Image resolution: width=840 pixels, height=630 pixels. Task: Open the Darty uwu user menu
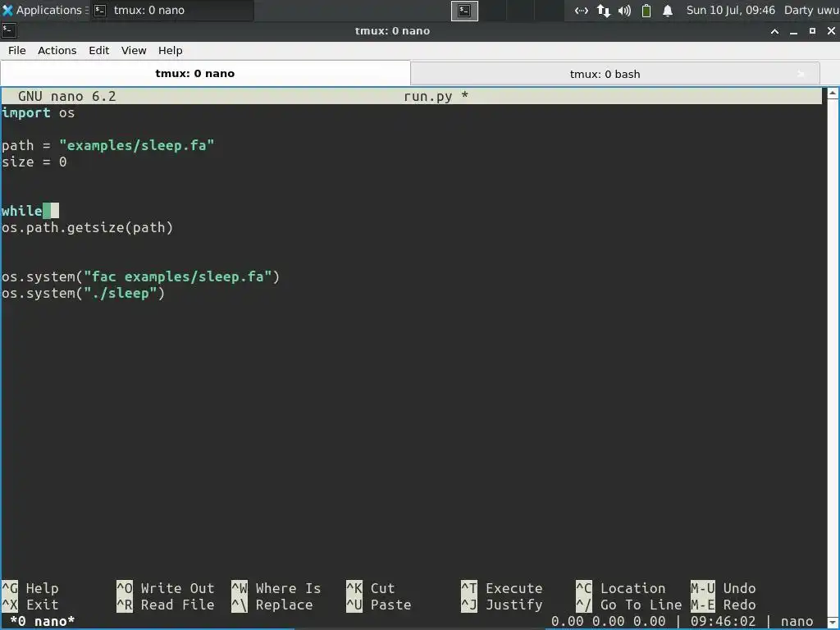(x=811, y=10)
